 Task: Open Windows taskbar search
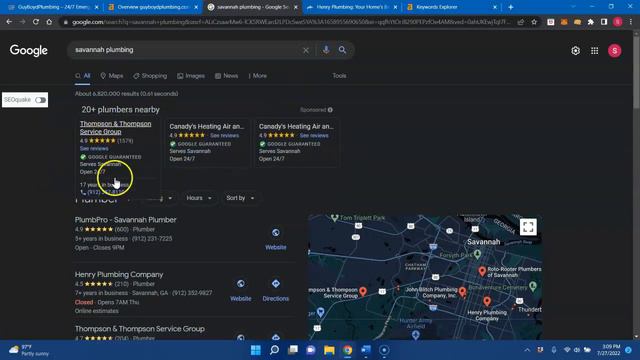pyautogui.click(x=274, y=350)
